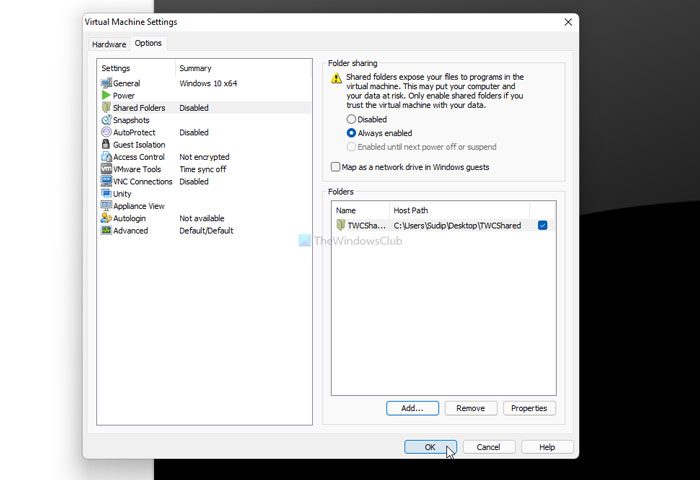Screen dimensions: 700x480
Task: Select the Power settings row label
Action: (x=124, y=96)
